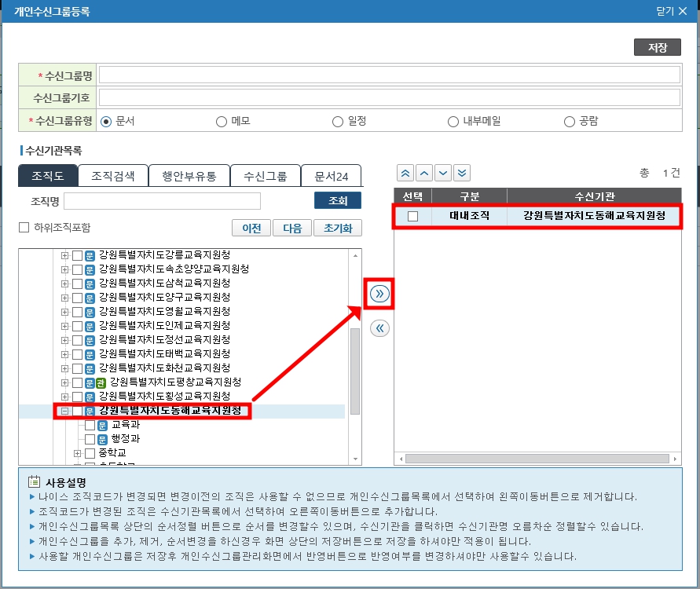Collapse the 강원특별자치도동해교육지원청 tree node
The image size is (700, 589).
click(64, 411)
